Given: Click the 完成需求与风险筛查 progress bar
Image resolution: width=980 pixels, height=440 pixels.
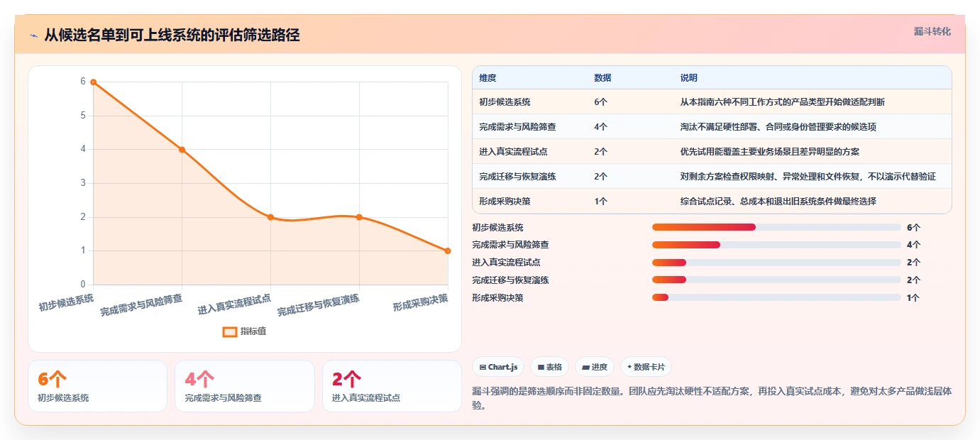Looking at the screenshot, I should pyautogui.click(x=776, y=245).
